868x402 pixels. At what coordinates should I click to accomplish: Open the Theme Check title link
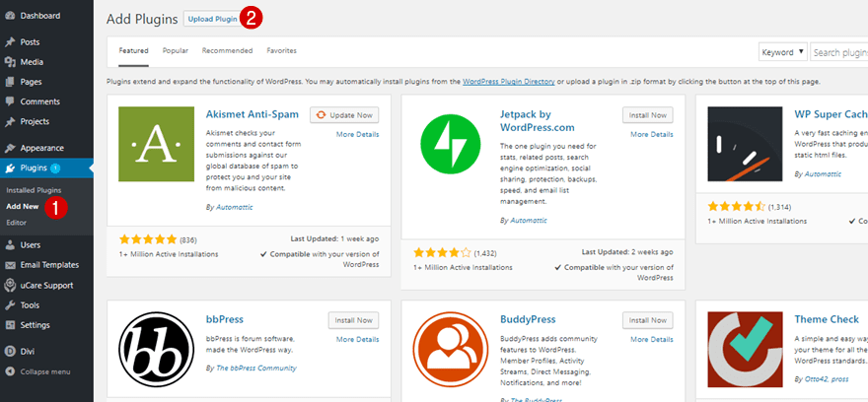pyautogui.click(x=827, y=319)
